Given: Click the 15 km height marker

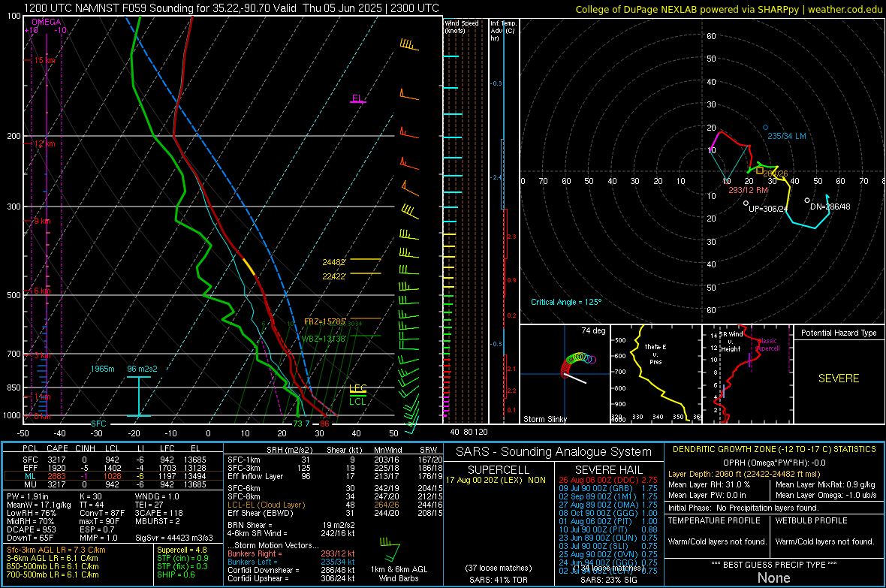Looking at the screenshot, I should [x=44, y=60].
